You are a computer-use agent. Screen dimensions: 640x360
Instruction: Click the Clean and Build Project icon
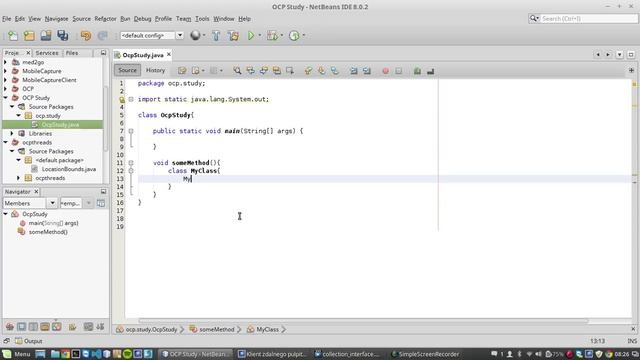tap(233, 36)
